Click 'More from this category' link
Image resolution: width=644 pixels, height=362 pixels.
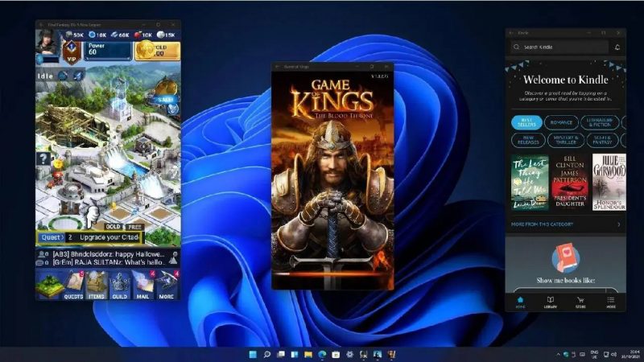(x=542, y=224)
